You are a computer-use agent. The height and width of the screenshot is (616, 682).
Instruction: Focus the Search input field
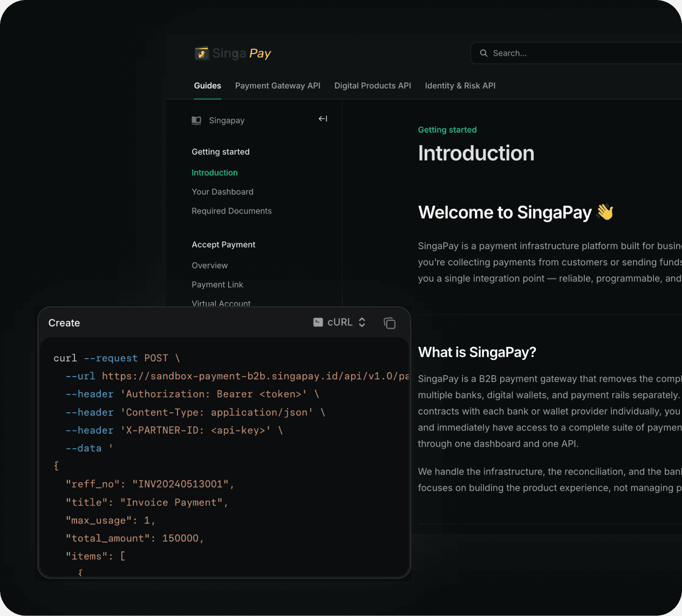coord(576,53)
